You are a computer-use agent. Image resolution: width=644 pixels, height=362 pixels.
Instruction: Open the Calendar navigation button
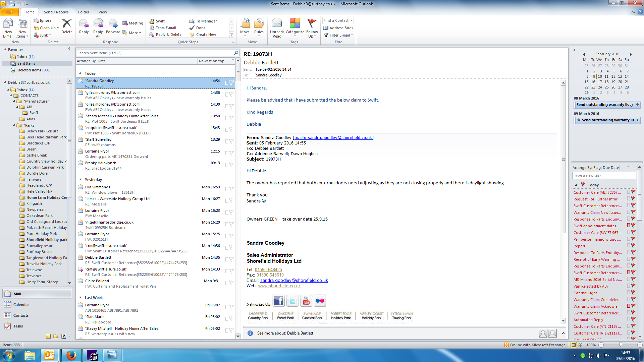[21, 305]
